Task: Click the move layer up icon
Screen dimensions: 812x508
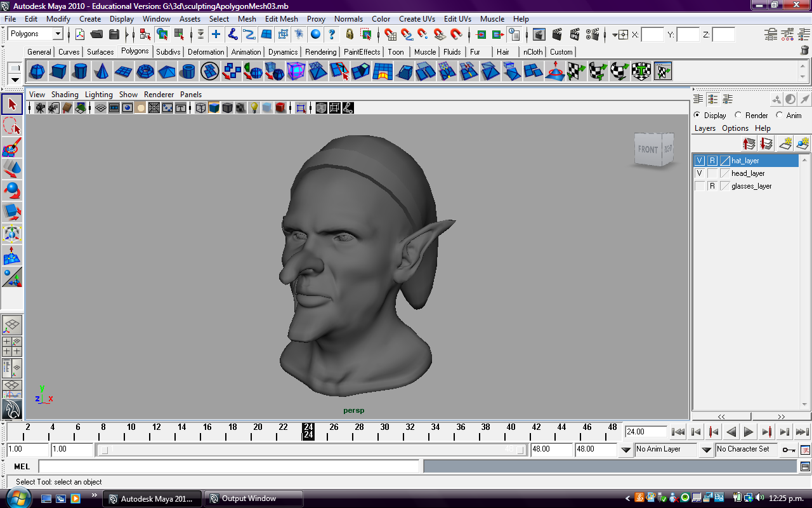Action: point(750,143)
